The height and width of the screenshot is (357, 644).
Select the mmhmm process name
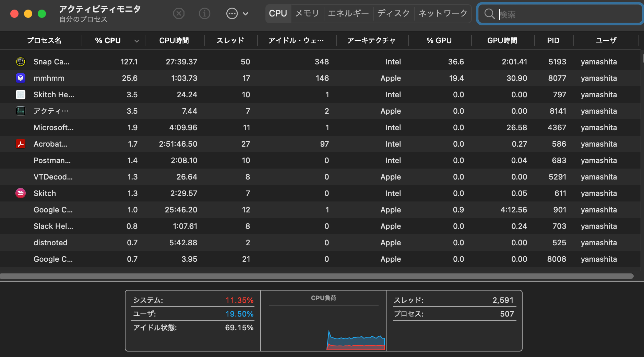(x=49, y=78)
